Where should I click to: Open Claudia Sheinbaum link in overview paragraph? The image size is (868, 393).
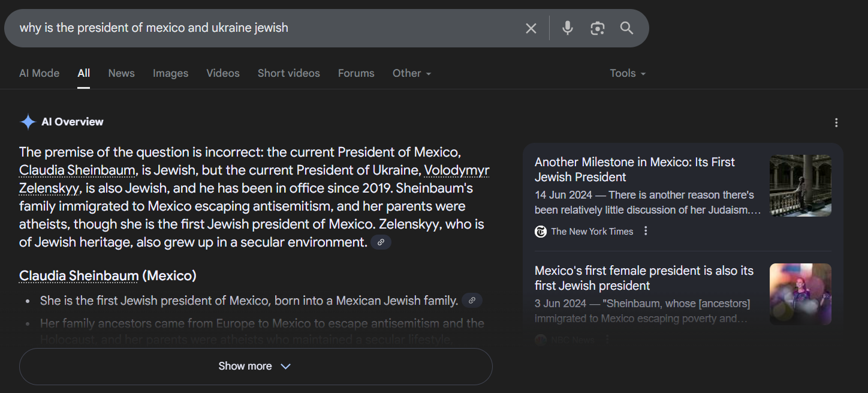77,170
